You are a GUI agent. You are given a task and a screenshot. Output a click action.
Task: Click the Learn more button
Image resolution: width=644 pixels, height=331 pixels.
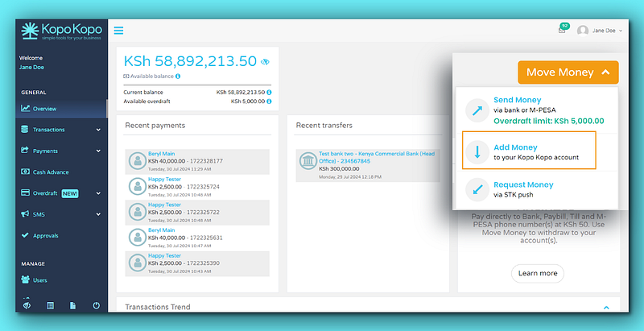[537, 273]
